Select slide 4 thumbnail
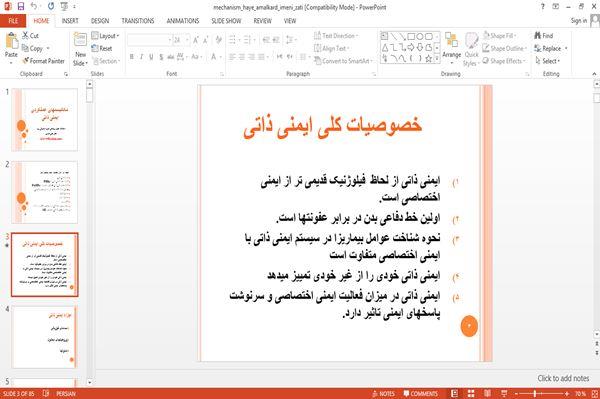 click(45, 337)
